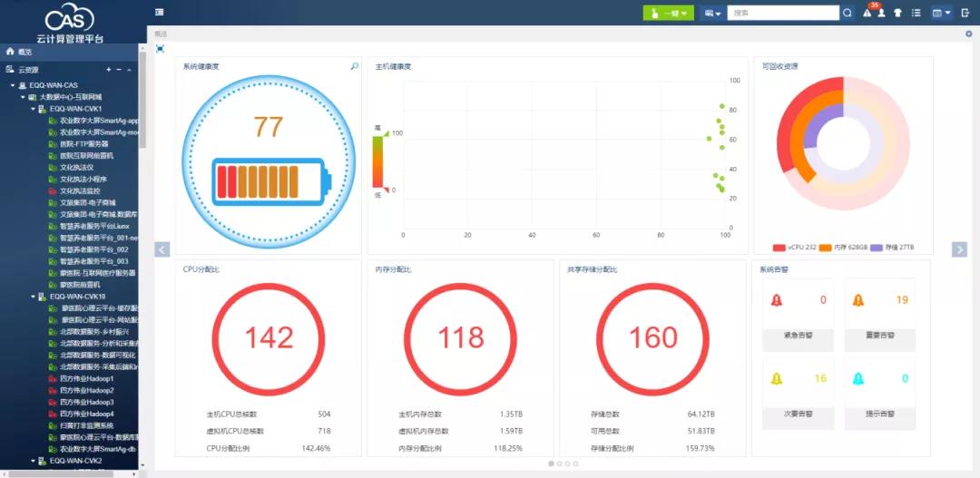Click the magnifier search button beside search box

click(848, 14)
